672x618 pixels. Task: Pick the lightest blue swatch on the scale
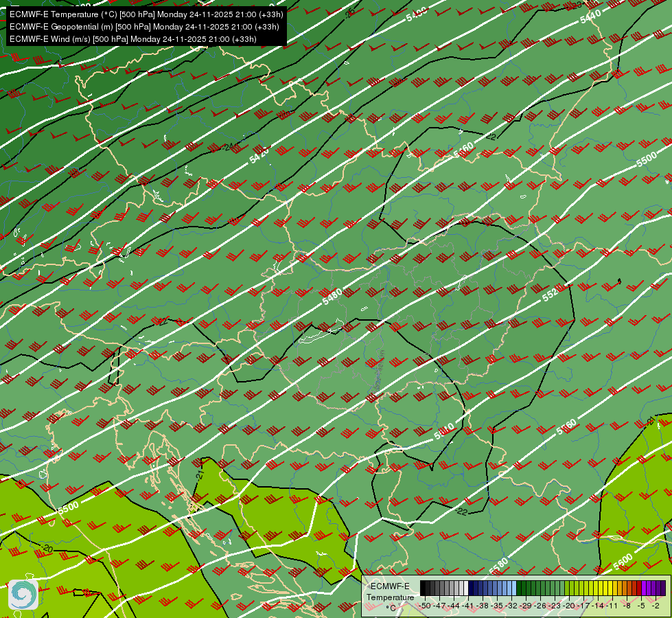click(x=514, y=588)
